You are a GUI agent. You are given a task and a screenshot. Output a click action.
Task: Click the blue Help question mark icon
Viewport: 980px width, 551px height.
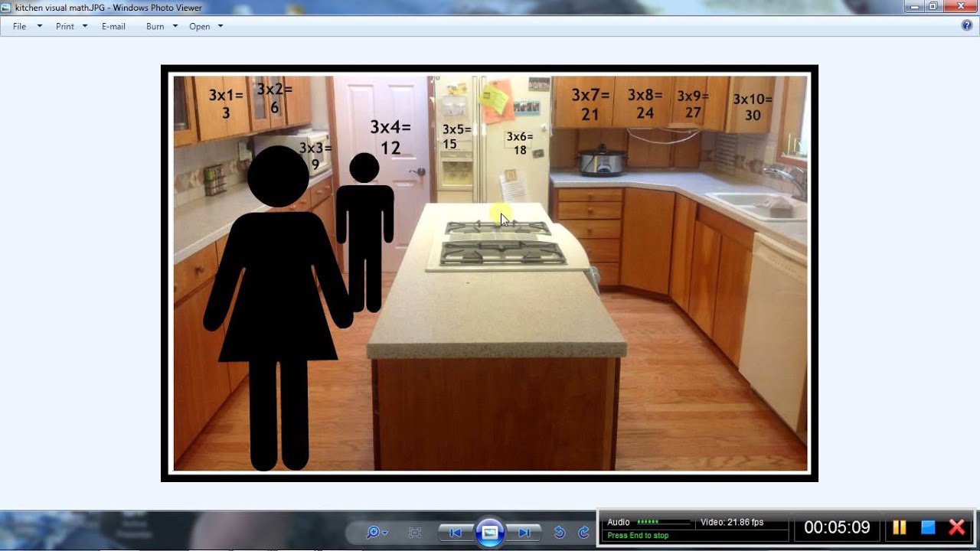pos(967,25)
